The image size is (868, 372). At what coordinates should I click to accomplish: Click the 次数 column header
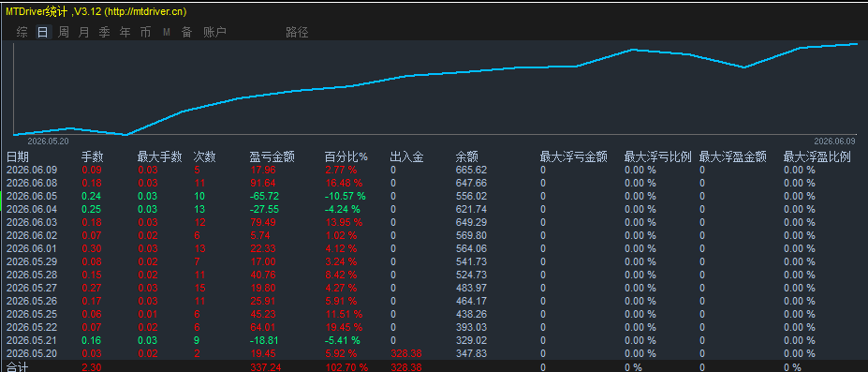tap(205, 157)
